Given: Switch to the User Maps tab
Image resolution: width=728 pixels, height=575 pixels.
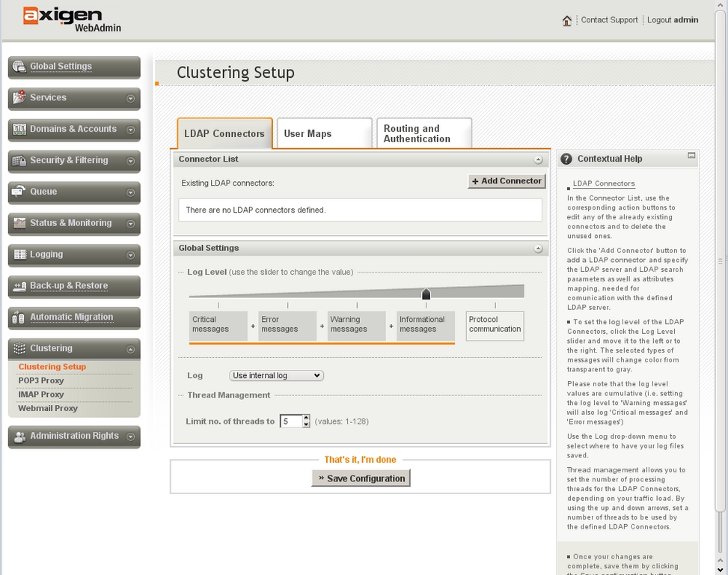Looking at the screenshot, I should pyautogui.click(x=323, y=134).
